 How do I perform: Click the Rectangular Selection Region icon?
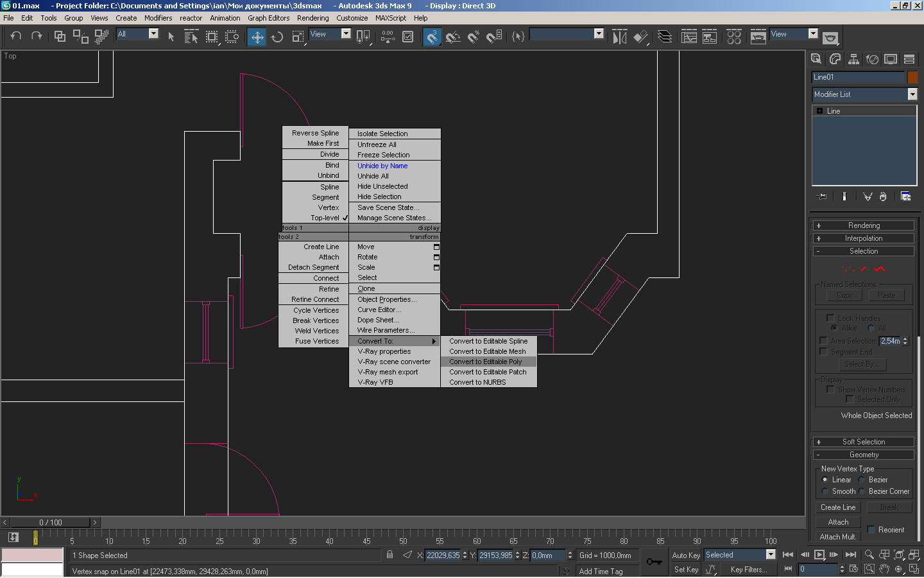[212, 37]
